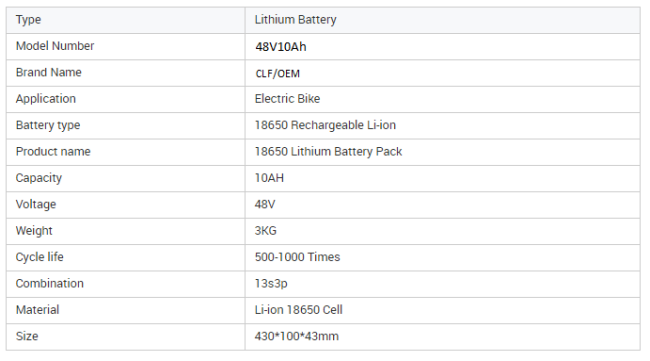Click the Type label cell
This screenshot has height=361, width=650.
tap(126, 20)
